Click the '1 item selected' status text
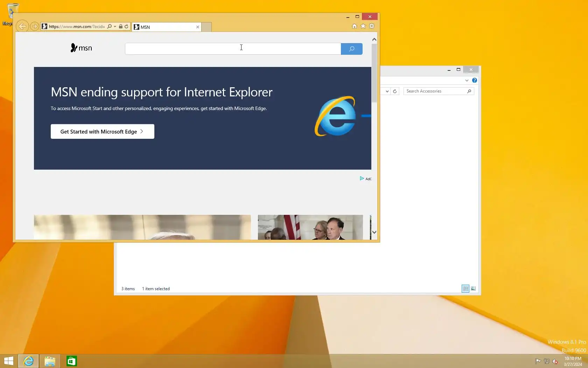The image size is (588, 368). point(156,289)
